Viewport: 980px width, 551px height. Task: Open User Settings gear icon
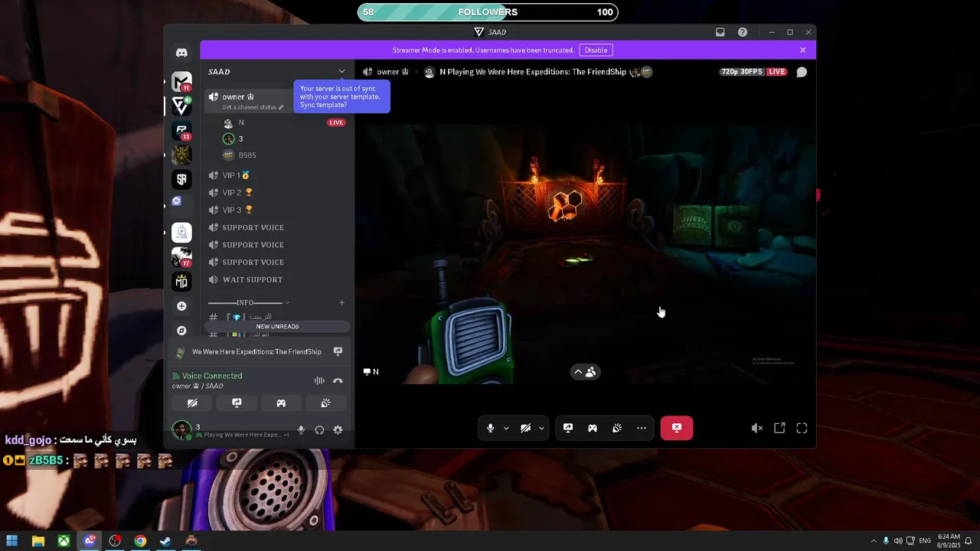pos(338,430)
